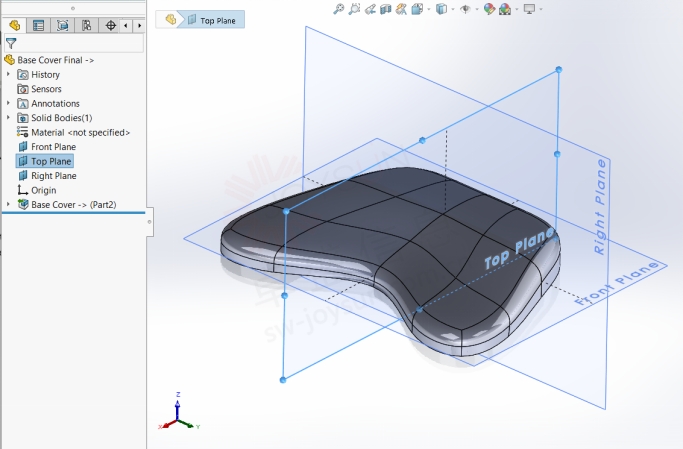683x449 pixels.
Task: Open the DimXpertManager tab
Action: point(86,26)
